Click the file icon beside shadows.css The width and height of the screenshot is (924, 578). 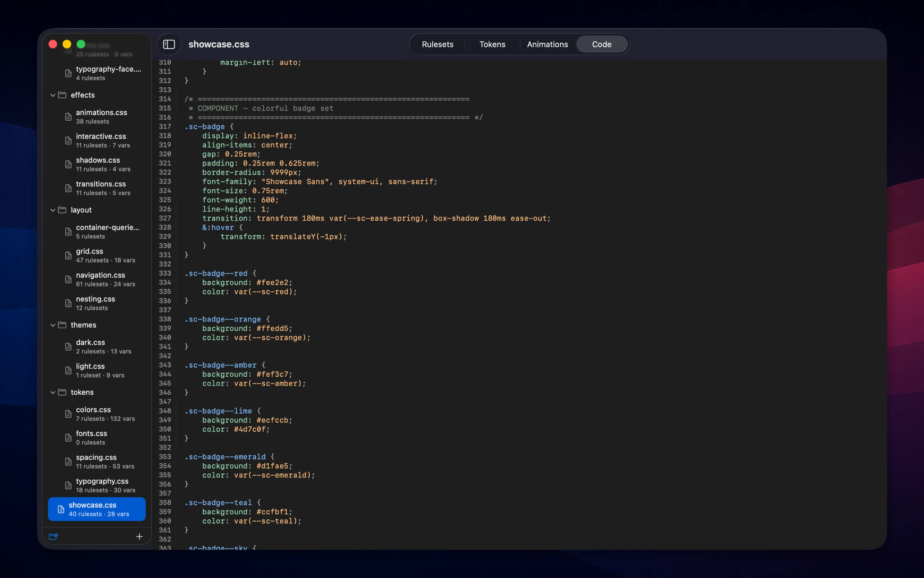[68, 164]
